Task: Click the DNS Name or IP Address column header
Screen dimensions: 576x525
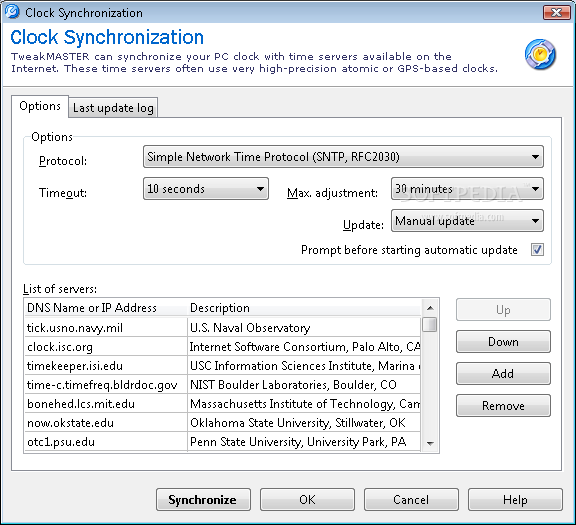Action: point(106,308)
